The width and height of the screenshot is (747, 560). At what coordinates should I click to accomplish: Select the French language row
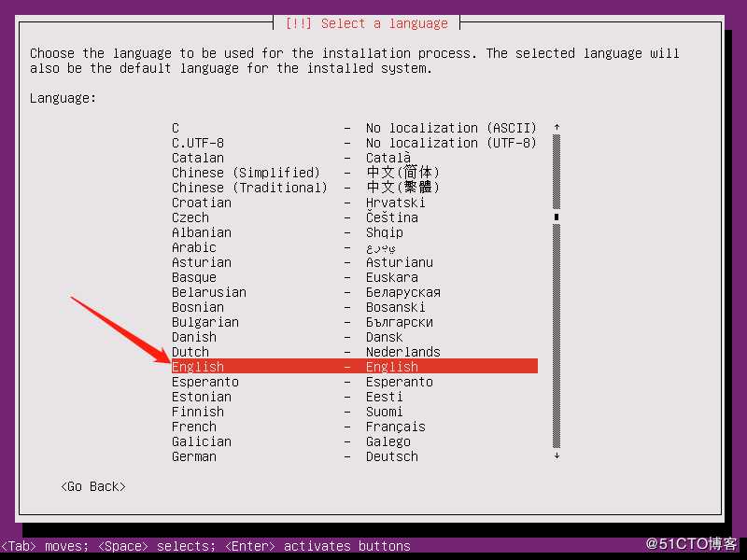click(355, 427)
